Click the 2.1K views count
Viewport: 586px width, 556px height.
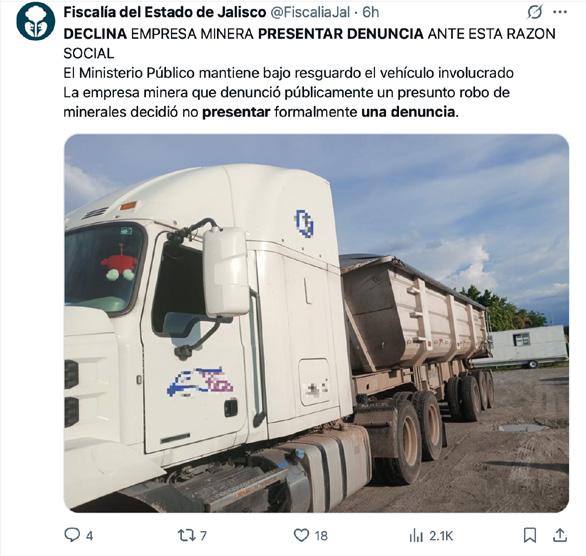(441, 536)
